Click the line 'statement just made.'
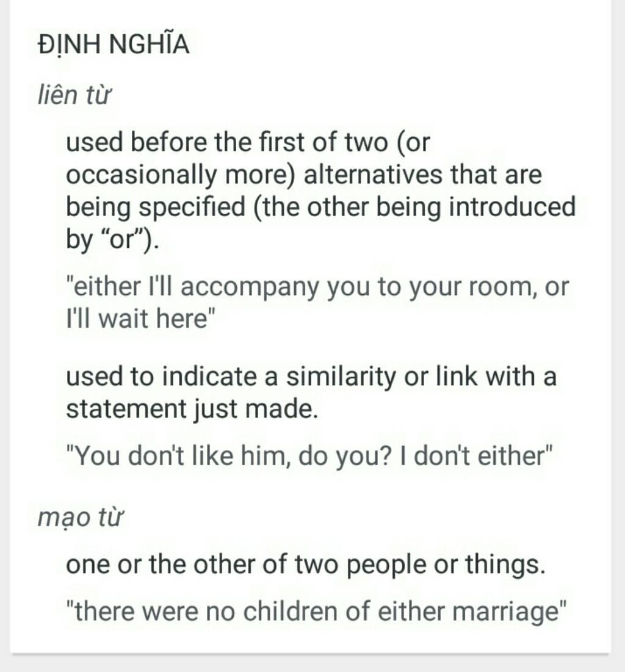 click(x=192, y=409)
